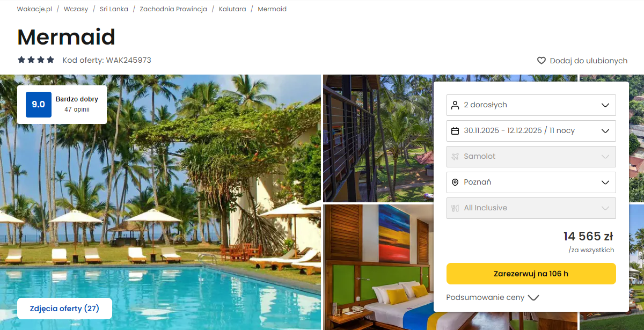Go to Sri Lanka breadcrumb
644x330 pixels.
pos(114,9)
